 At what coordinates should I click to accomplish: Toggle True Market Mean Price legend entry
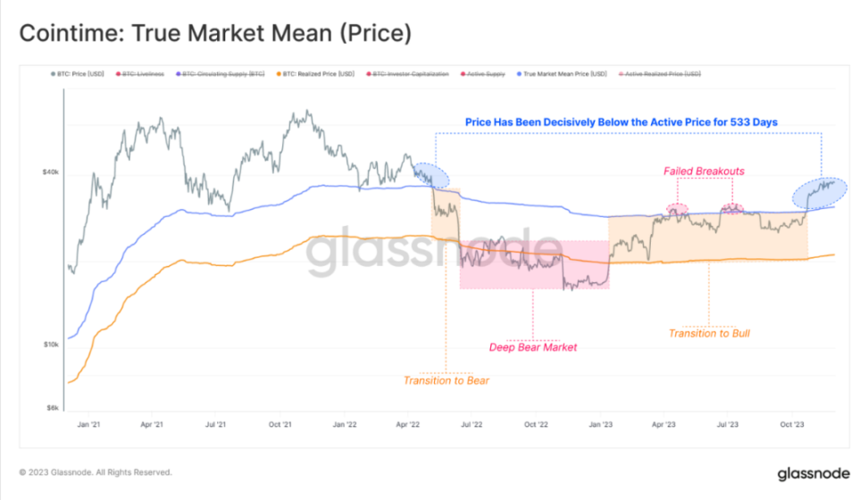point(562,73)
